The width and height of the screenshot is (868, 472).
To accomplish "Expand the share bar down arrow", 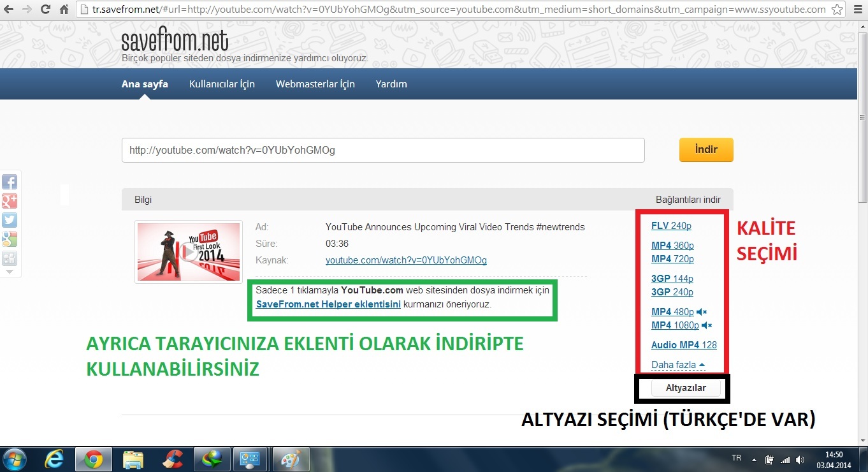I will 10,272.
